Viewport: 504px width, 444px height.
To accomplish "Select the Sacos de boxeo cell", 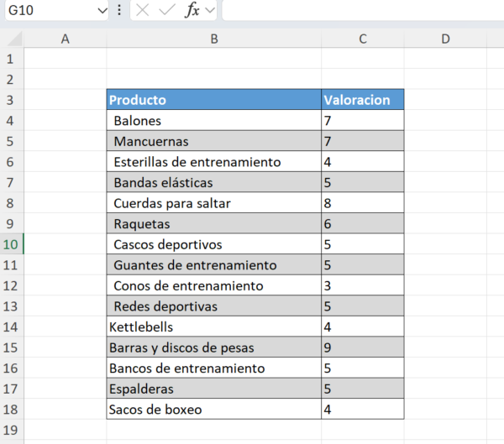I will pyautogui.click(x=214, y=410).
